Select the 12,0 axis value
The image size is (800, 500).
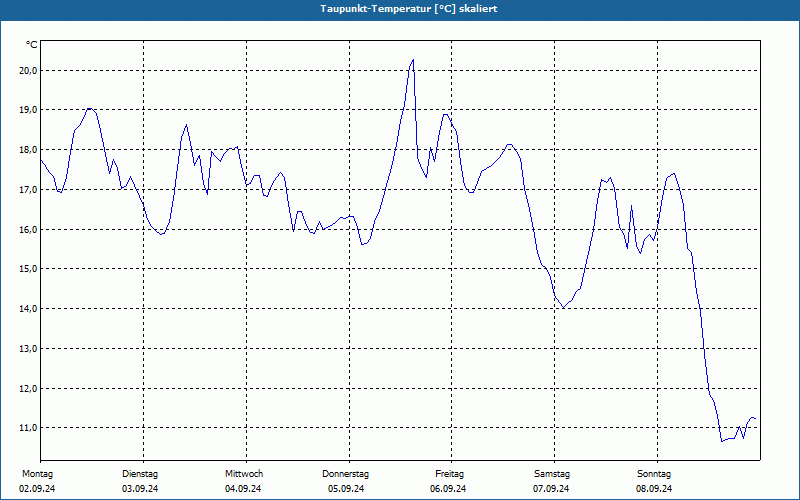pyautogui.click(x=28, y=388)
